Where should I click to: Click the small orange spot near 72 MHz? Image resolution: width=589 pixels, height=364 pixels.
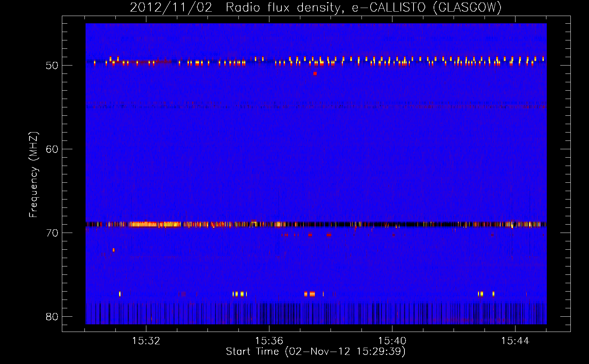[114, 250]
